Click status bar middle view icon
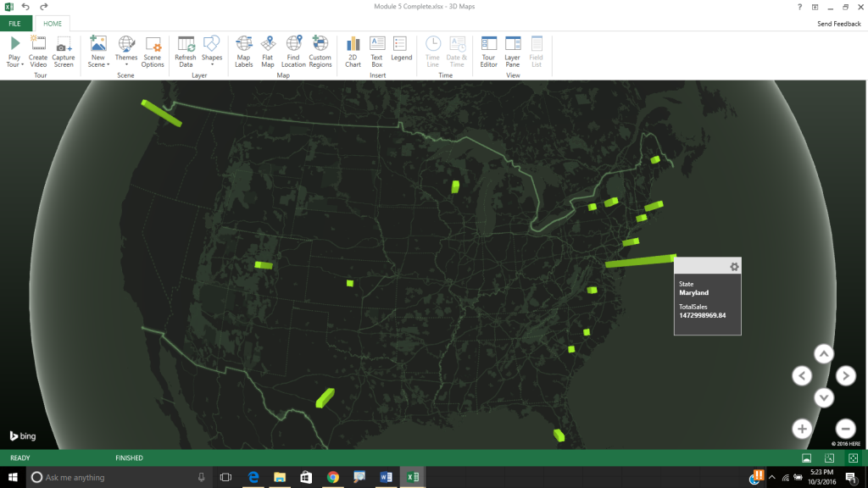Screen dimensions: 868x488 coord(829,458)
